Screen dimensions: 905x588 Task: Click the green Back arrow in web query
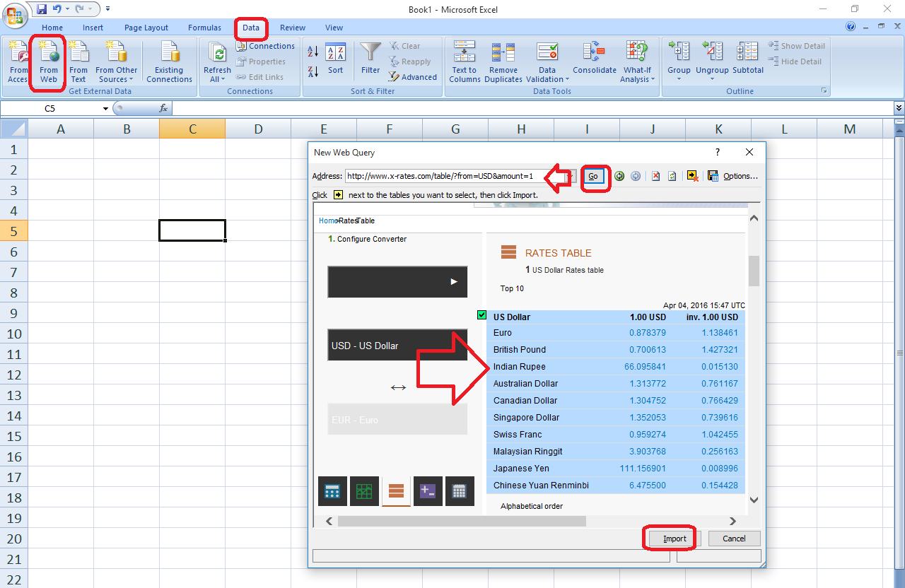coord(619,176)
